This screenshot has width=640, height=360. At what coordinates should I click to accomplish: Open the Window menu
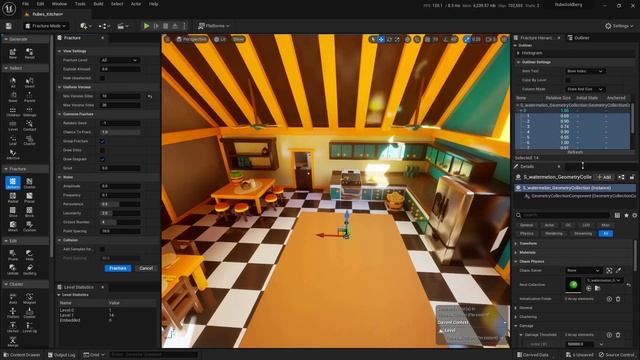click(59, 4)
